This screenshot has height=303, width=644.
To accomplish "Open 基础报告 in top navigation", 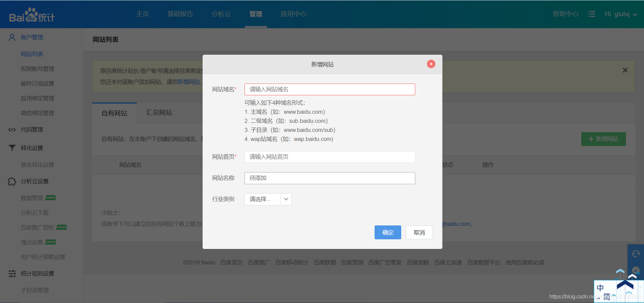I will pyautogui.click(x=180, y=14).
